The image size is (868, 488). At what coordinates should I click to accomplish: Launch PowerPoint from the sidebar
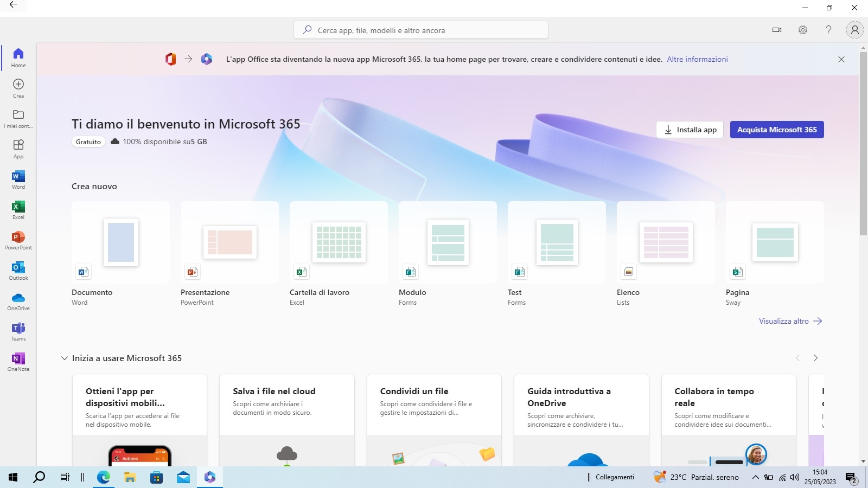point(18,241)
